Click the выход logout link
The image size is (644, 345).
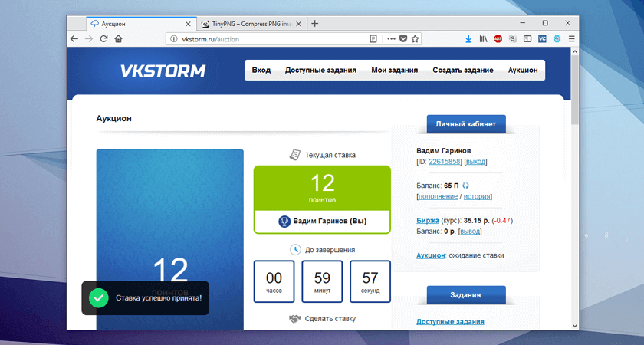475,162
